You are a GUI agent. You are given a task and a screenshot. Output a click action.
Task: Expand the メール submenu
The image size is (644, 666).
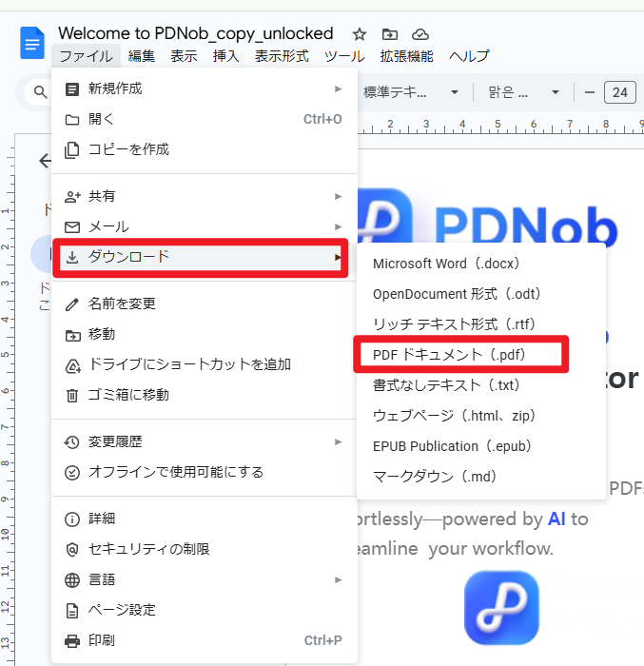tap(205, 226)
